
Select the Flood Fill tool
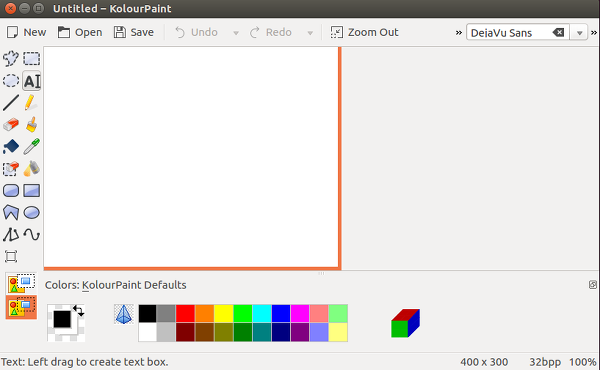point(11,147)
